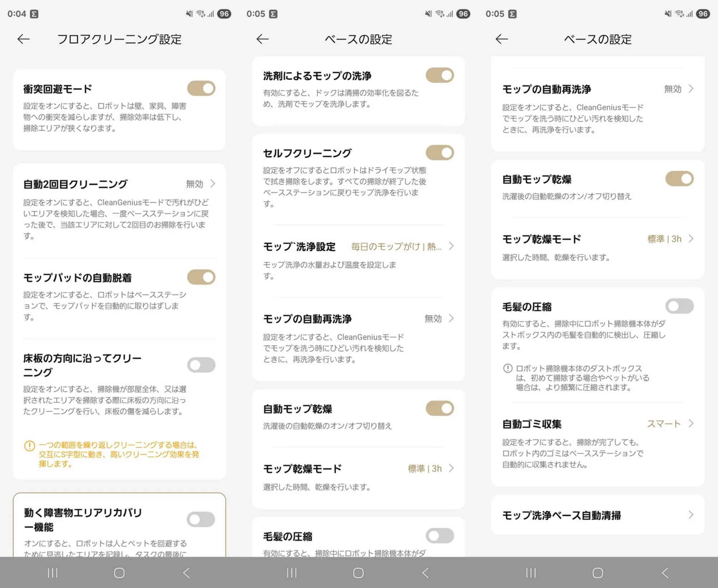Toggle 動く障害物エリアリカバリー機能 switch
Screen dimensions: 718x588
[x=201, y=519]
